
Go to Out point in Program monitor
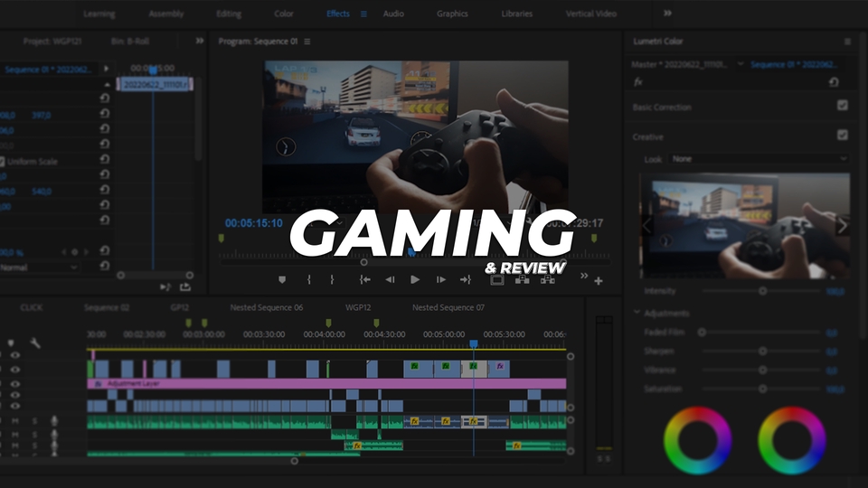pos(466,280)
